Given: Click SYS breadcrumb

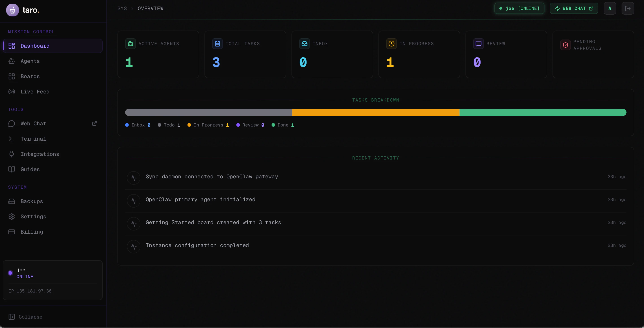Looking at the screenshot, I should [x=122, y=9].
